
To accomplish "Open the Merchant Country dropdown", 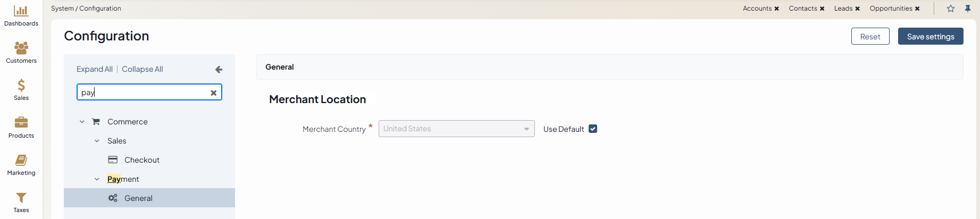I will (456, 129).
